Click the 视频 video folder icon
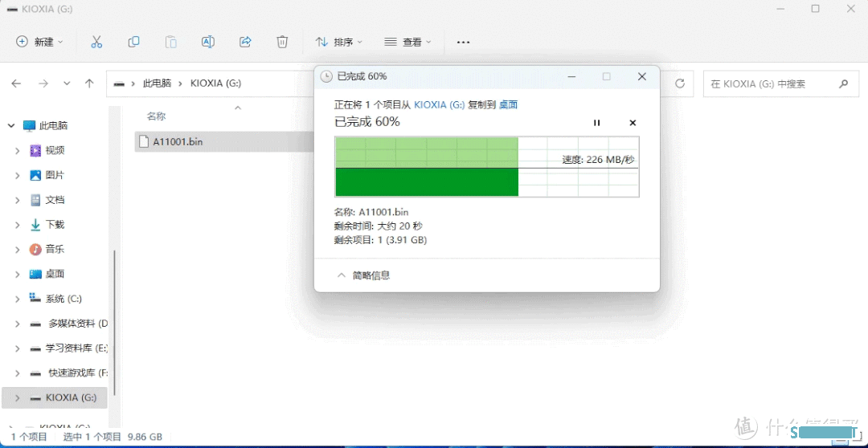The height and width of the screenshot is (448, 868). coord(35,150)
